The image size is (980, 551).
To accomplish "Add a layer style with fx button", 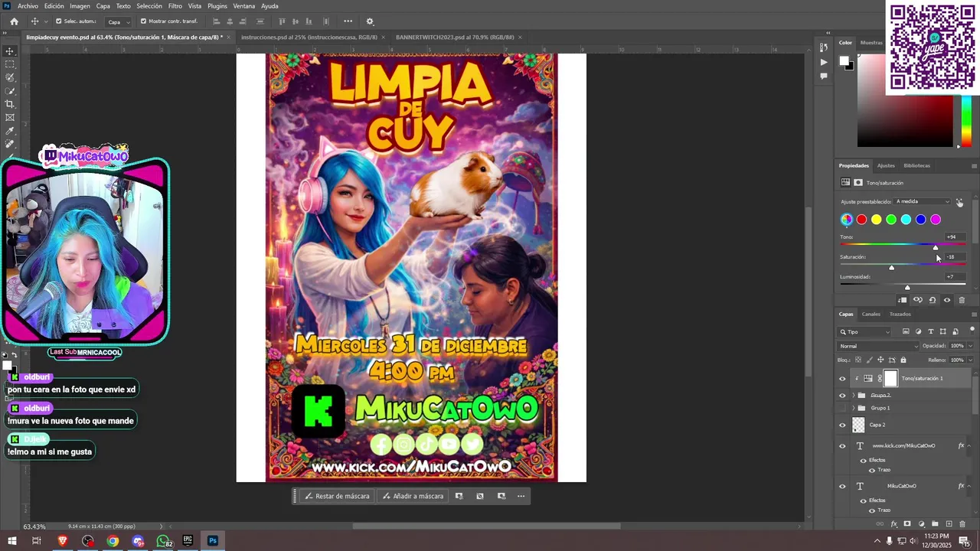I will coord(893,524).
